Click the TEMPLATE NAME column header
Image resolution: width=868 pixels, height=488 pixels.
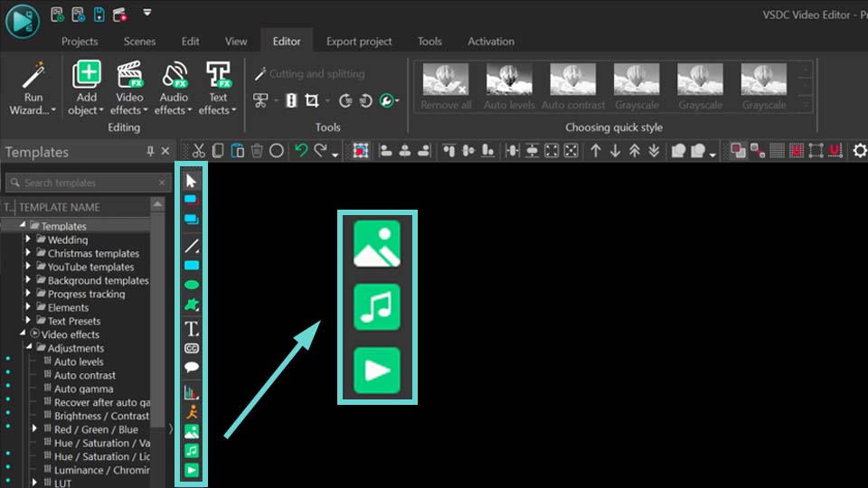click(60, 207)
